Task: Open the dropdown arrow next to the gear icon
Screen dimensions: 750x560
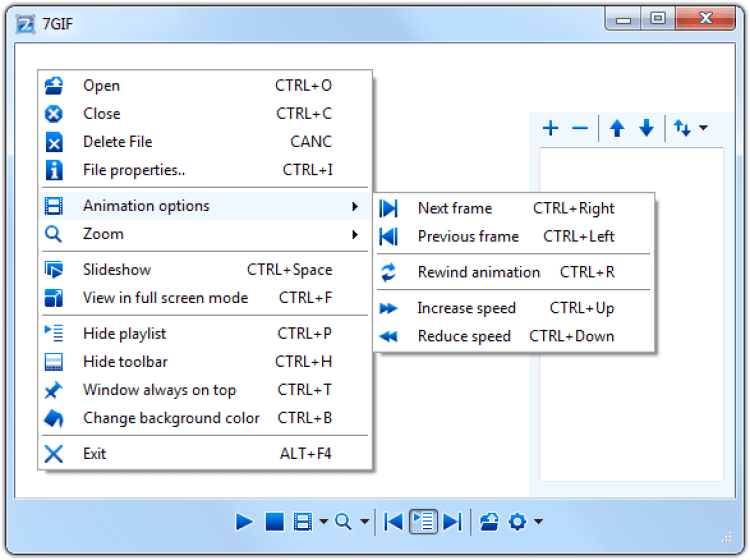Action: [539, 521]
